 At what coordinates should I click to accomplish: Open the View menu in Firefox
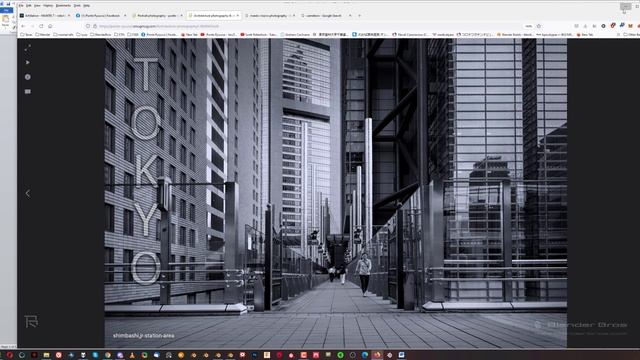(37, 6)
